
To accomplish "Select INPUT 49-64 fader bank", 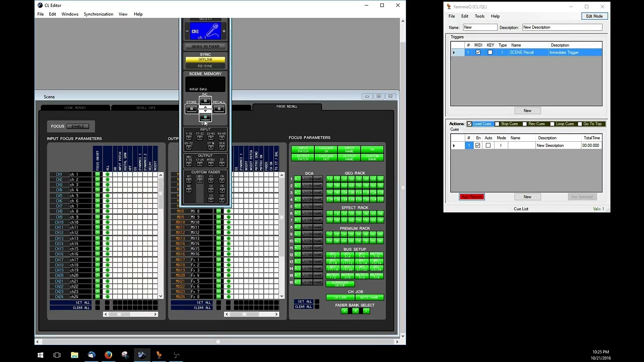I will tap(222, 138).
